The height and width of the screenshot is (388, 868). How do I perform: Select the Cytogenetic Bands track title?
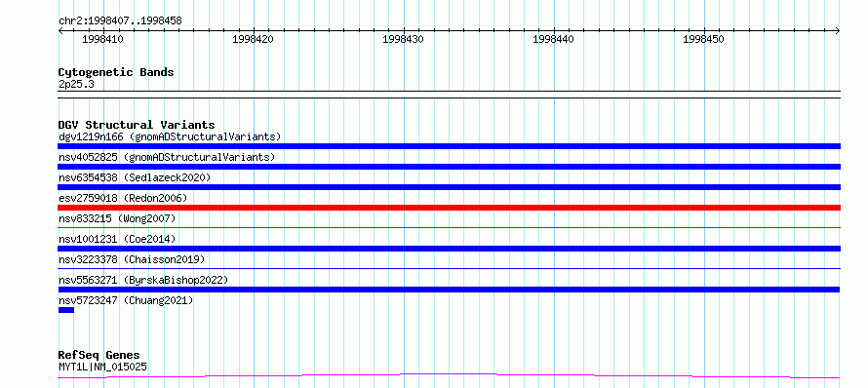click(x=116, y=72)
